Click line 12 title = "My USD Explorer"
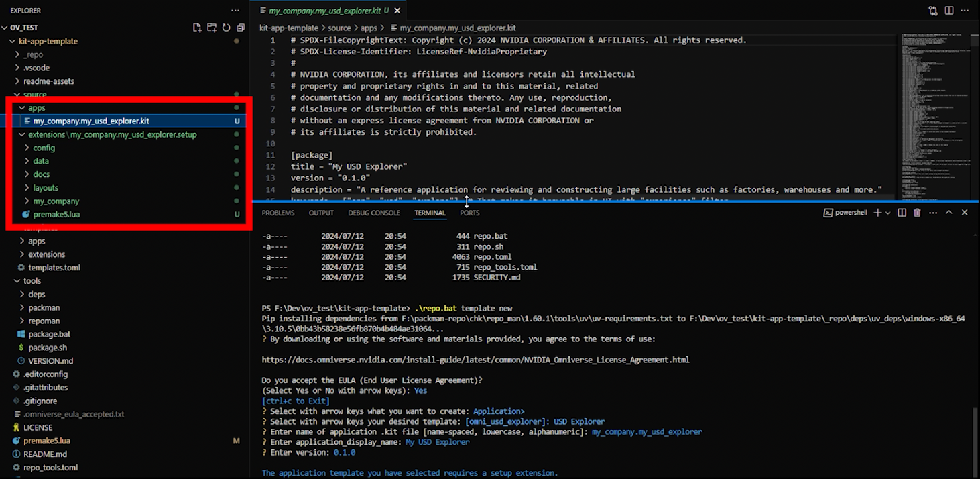Image resolution: width=980 pixels, height=479 pixels. pyautogui.click(x=349, y=166)
